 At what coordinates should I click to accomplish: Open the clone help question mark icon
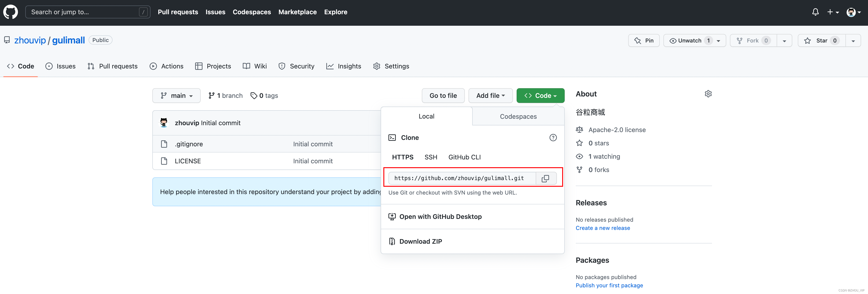[553, 138]
